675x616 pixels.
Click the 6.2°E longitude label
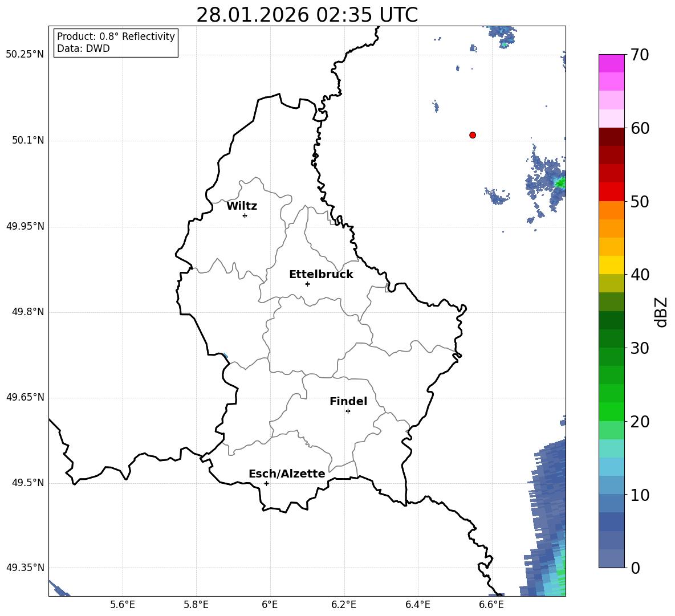344,605
